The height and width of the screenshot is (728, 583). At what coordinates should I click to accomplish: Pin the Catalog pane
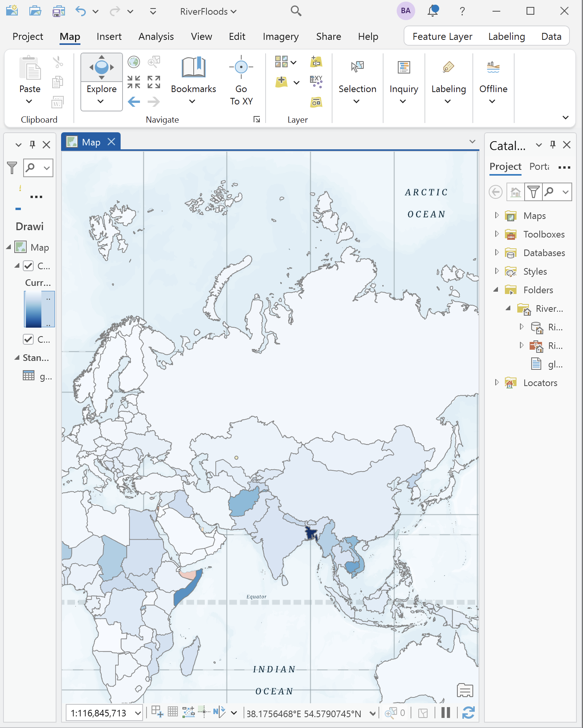pyautogui.click(x=553, y=145)
